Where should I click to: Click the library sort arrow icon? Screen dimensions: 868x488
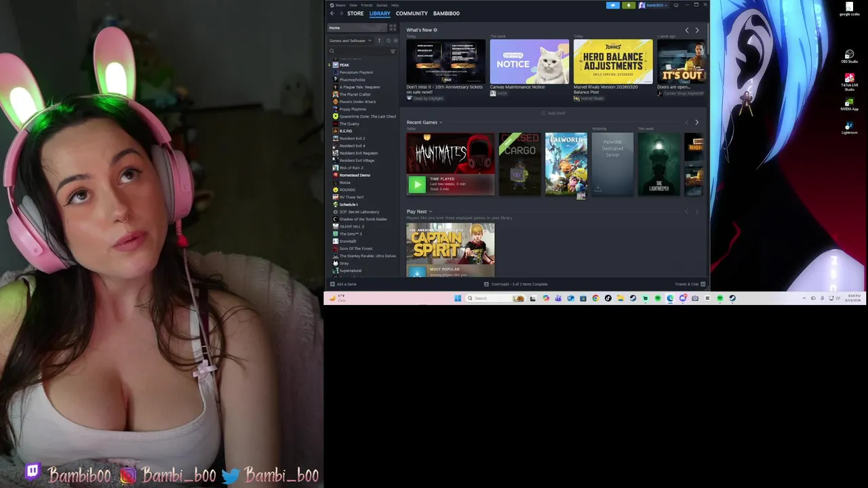pyautogui.click(x=379, y=41)
